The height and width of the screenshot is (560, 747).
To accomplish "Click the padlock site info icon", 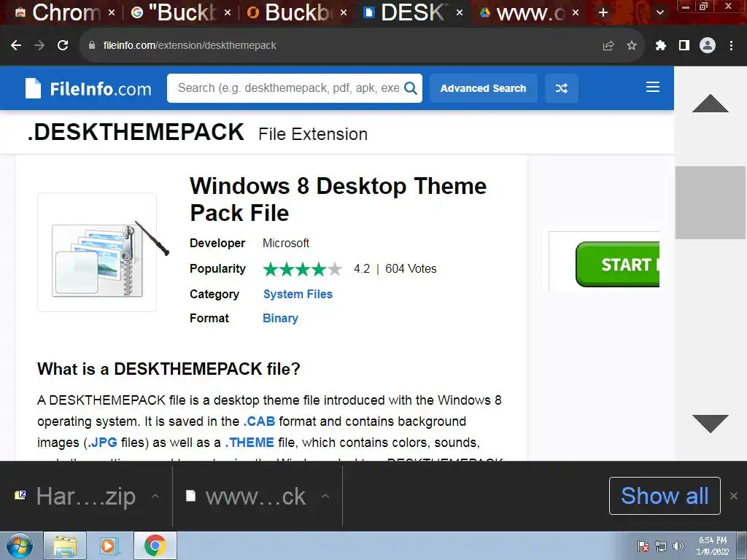I will click(92, 45).
